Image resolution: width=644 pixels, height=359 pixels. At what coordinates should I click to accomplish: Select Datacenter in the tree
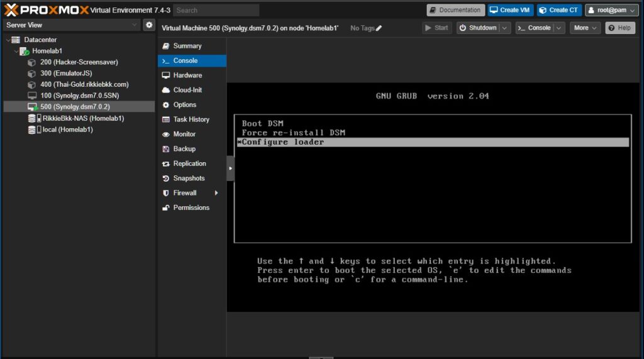pyautogui.click(x=40, y=40)
